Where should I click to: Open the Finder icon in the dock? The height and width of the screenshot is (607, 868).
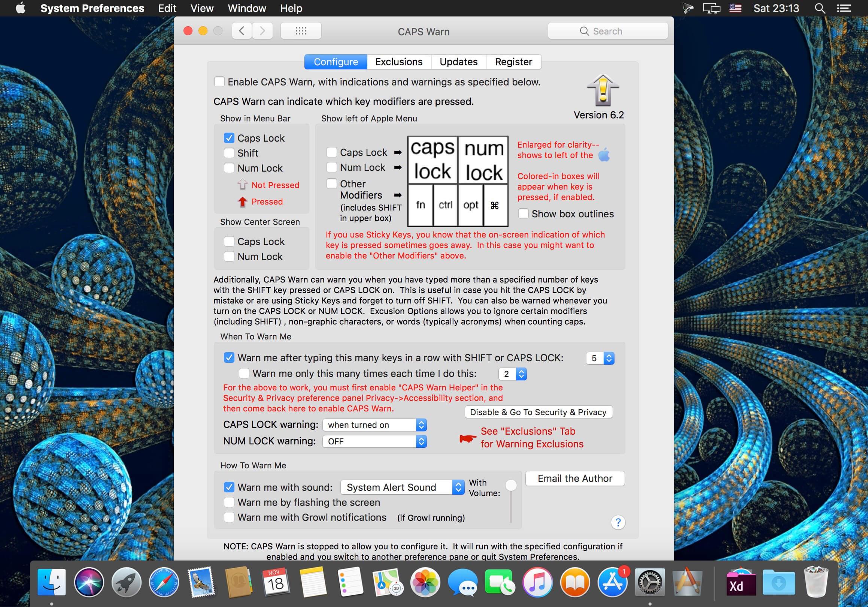pos(52,582)
